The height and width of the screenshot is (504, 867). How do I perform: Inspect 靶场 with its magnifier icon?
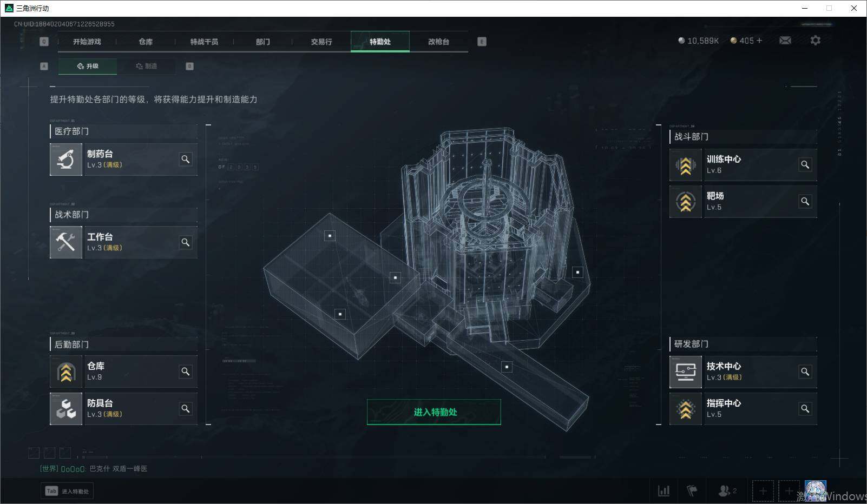(x=805, y=201)
